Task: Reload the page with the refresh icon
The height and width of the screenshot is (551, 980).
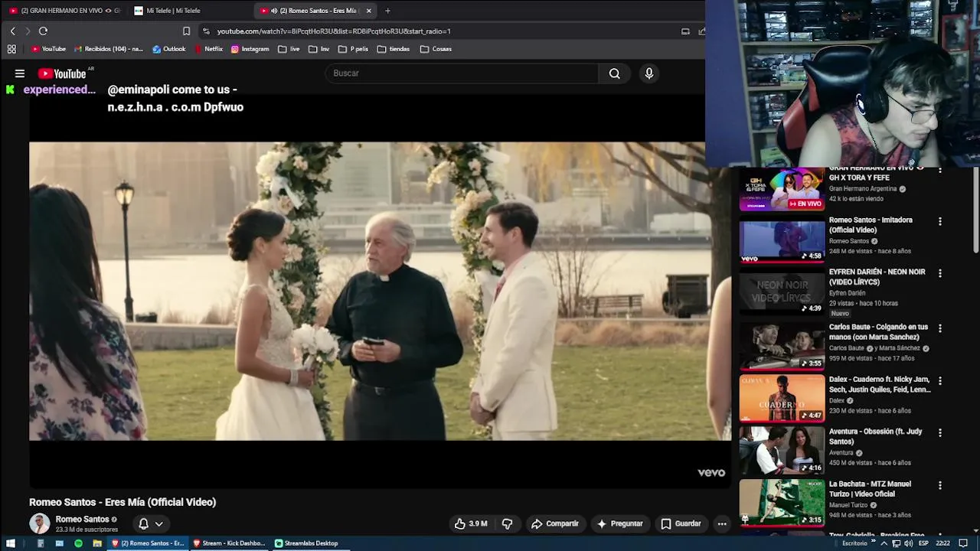Action: click(x=43, y=31)
